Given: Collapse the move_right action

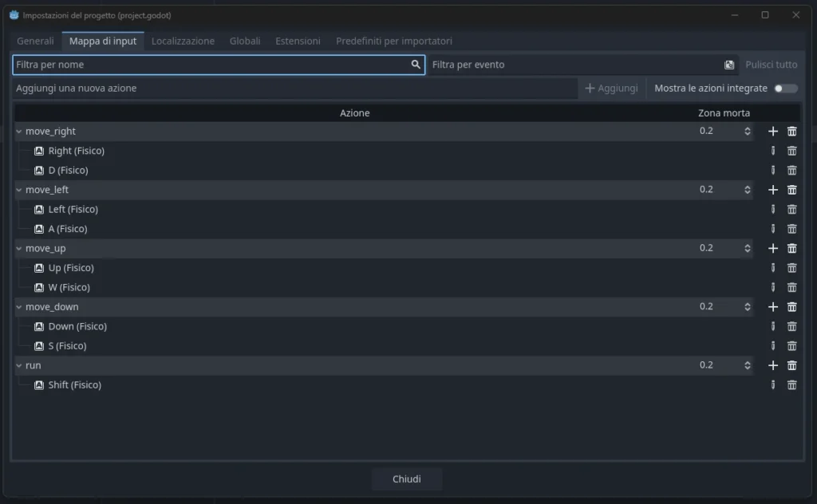Looking at the screenshot, I should click(18, 131).
